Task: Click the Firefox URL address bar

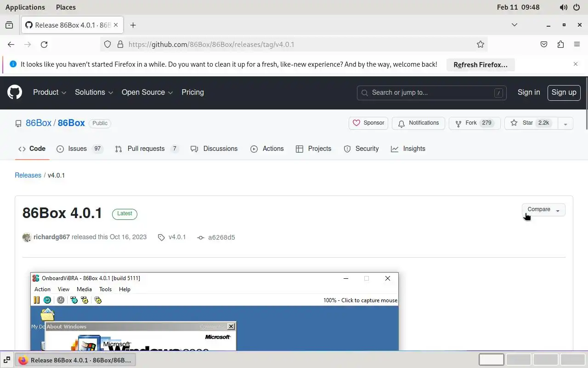Action: point(294,44)
